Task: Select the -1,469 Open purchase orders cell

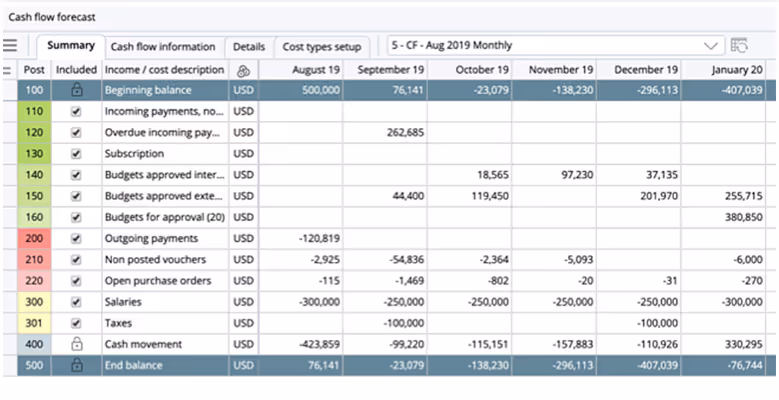Action: pyautogui.click(x=385, y=281)
